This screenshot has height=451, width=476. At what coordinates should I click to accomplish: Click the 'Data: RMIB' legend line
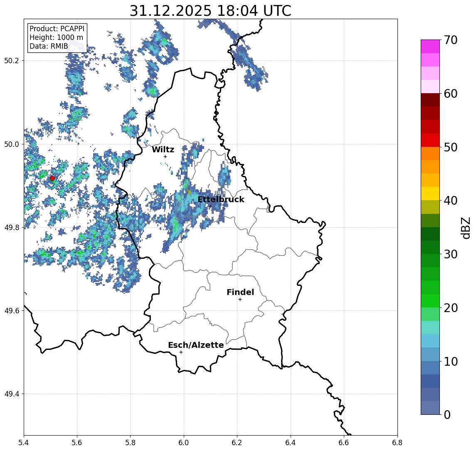pos(49,46)
